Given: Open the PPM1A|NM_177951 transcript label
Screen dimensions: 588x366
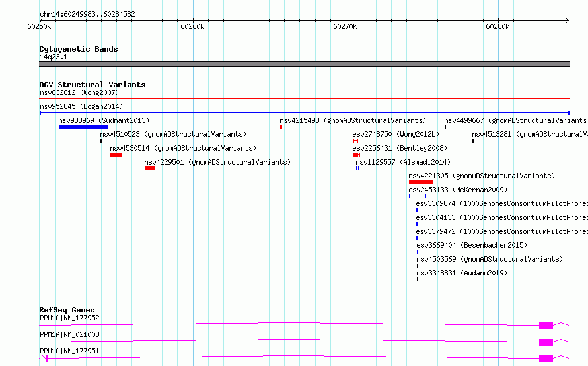Looking at the screenshot, I should click(69, 351).
